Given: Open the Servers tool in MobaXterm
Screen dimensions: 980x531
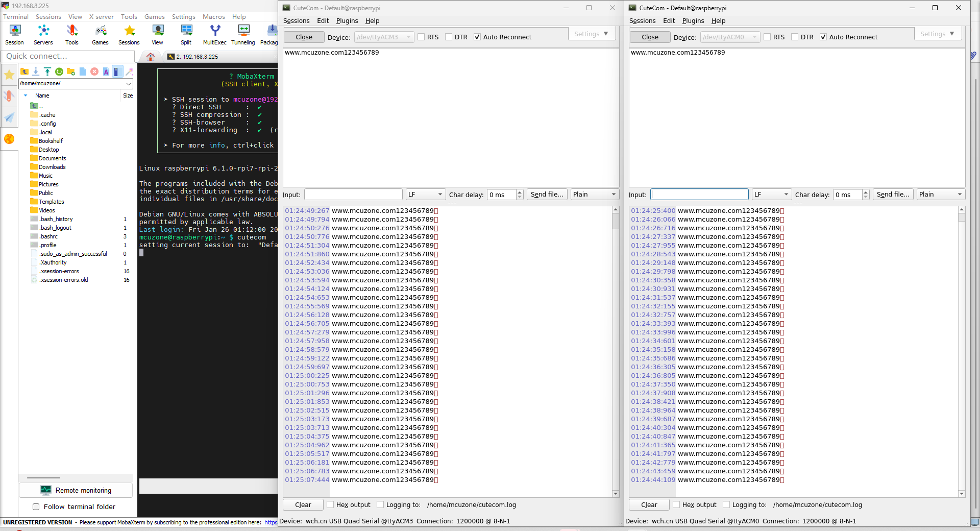Looking at the screenshot, I should pyautogui.click(x=43, y=35).
